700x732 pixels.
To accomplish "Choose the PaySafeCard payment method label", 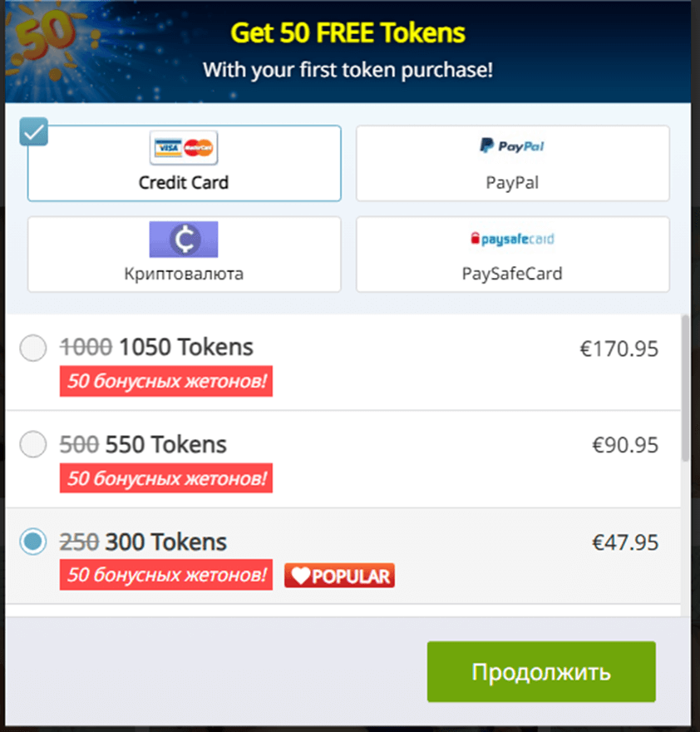I will point(512,274).
